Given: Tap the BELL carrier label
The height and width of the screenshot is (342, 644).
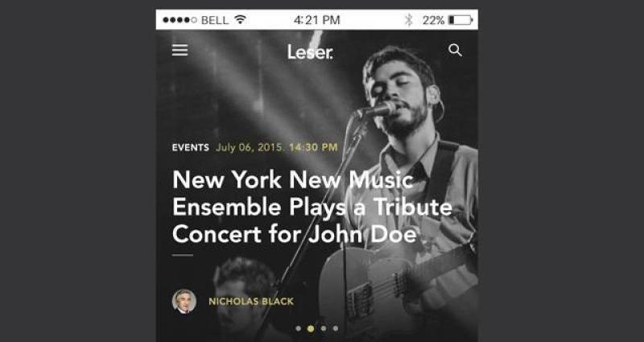Looking at the screenshot, I should [215, 19].
